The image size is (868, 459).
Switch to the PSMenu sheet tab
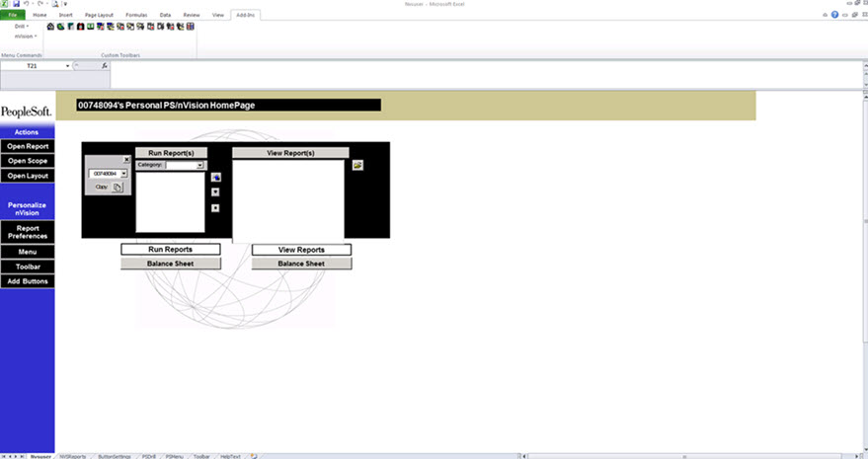tap(174, 456)
